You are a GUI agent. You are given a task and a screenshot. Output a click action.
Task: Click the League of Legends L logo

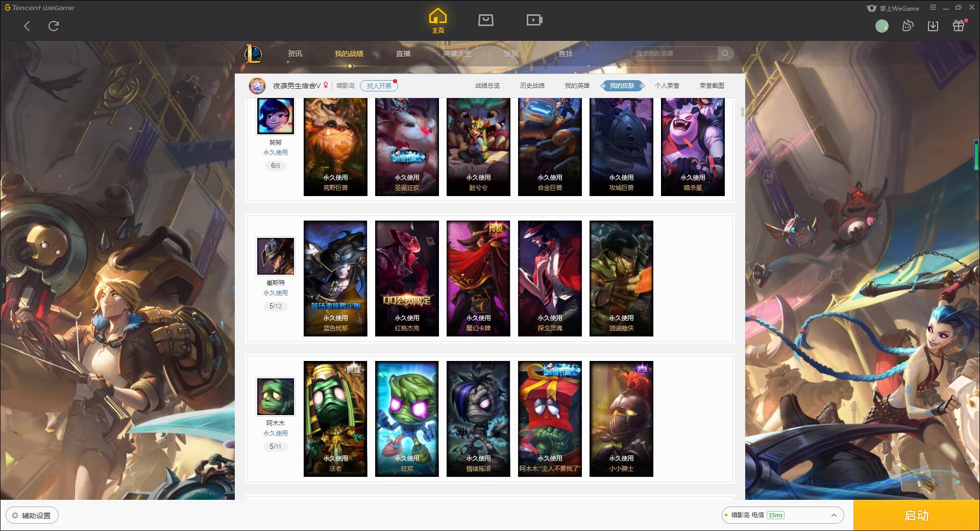click(x=253, y=54)
